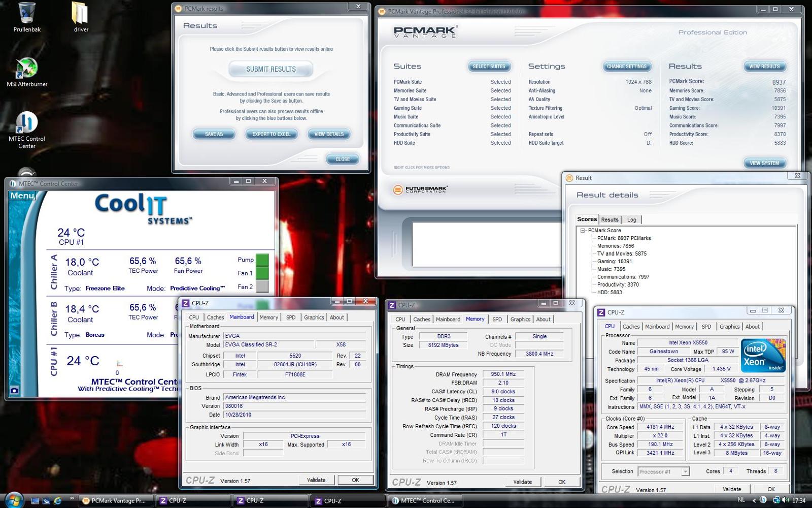This screenshot has height=508, width=812.
Task: Click CHANGE SETTINGS button
Action: [x=627, y=67]
